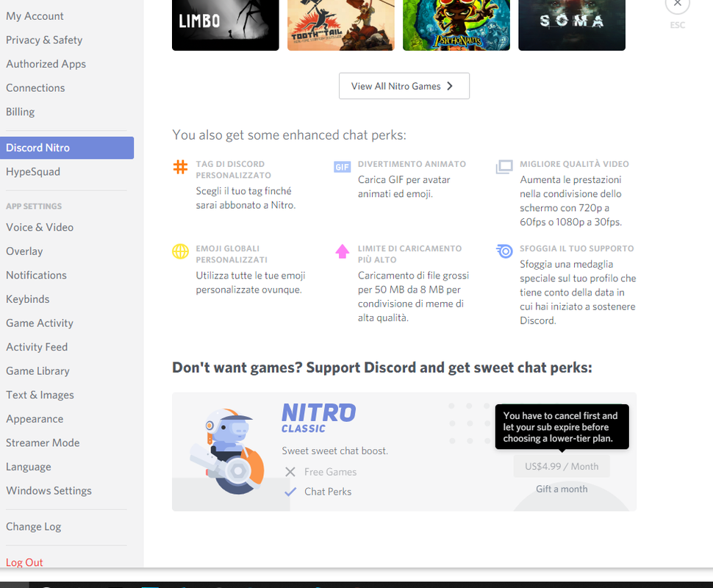Click 'DIVERTIMENTO ANIMATO' heading

[x=412, y=164]
